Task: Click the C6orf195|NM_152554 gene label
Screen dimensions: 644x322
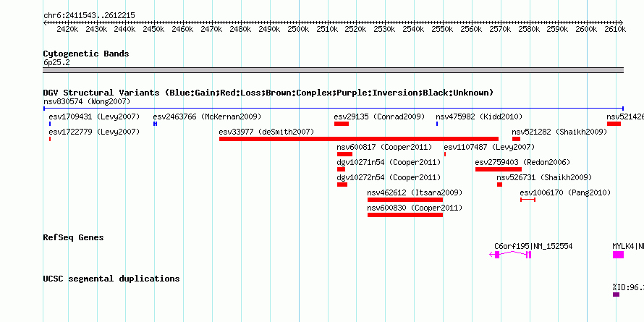Action: [533, 247]
